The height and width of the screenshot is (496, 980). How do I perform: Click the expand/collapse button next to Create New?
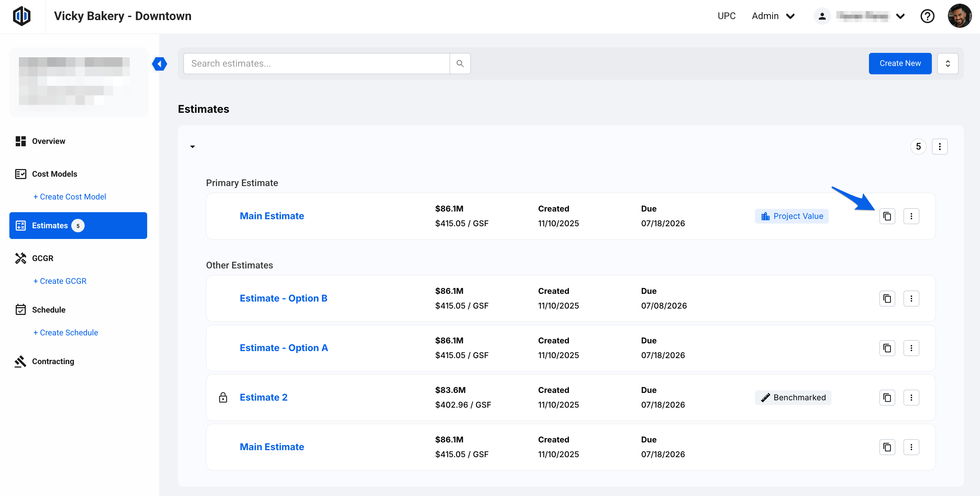pyautogui.click(x=947, y=64)
